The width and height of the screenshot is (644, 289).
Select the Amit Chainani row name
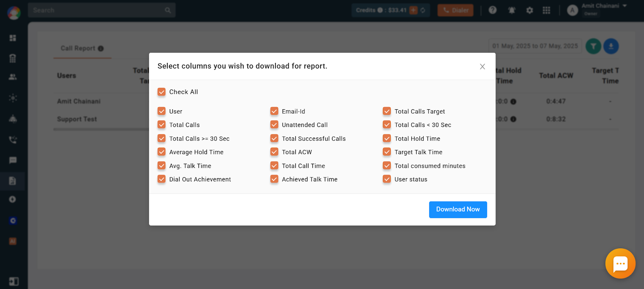[79, 102]
